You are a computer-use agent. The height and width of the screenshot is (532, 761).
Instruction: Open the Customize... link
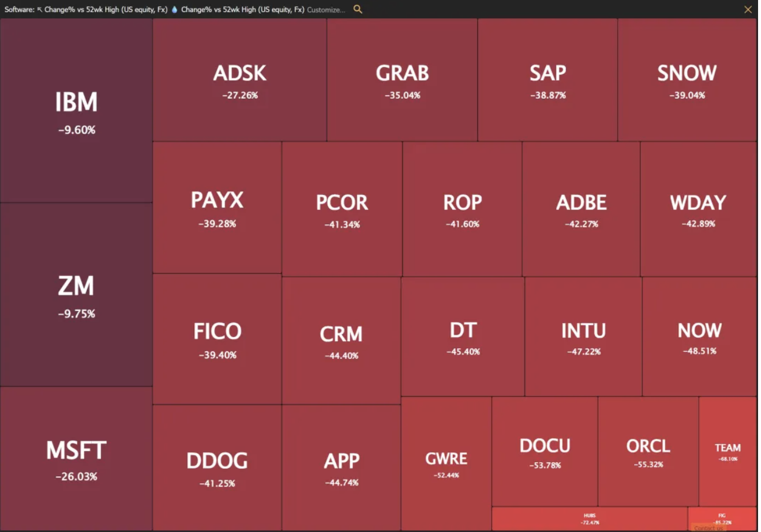(x=326, y=9)
